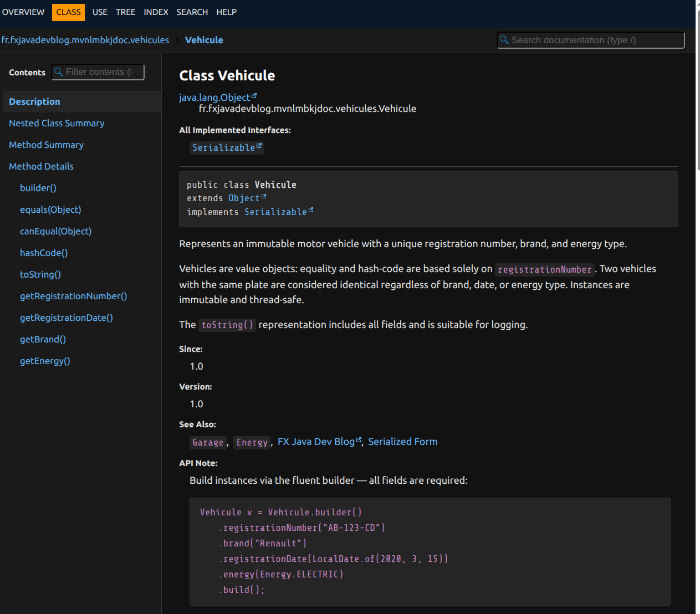The width and height of the screenshot is (700, 614).
Task: Open the OVERVIEW navigation tab
Action: click(x=23, y=12)
